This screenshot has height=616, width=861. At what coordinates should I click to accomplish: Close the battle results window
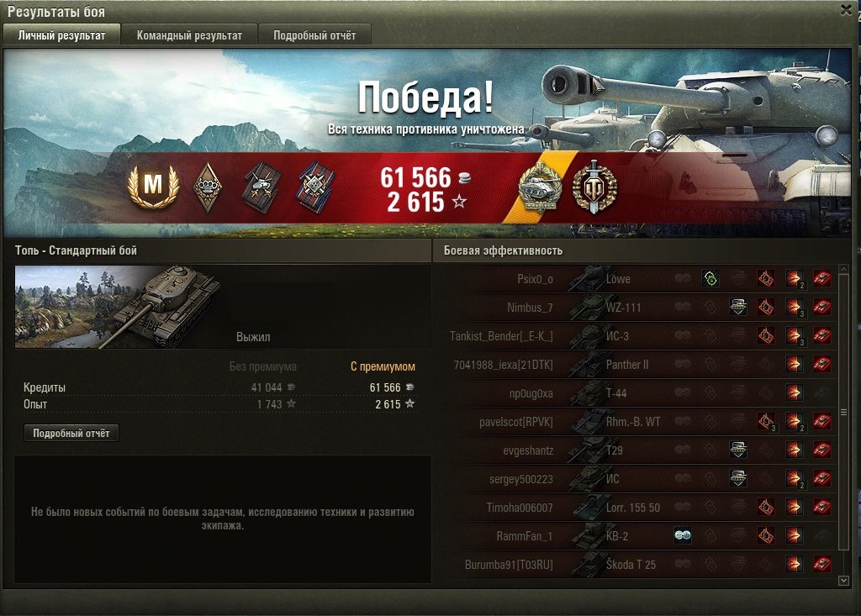(x=846, y=10)
